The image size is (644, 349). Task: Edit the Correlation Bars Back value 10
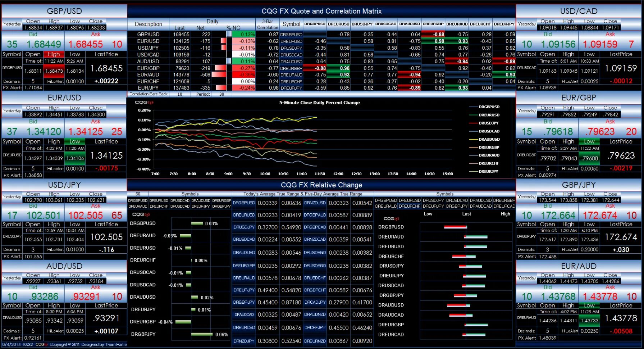pos(180,94)
